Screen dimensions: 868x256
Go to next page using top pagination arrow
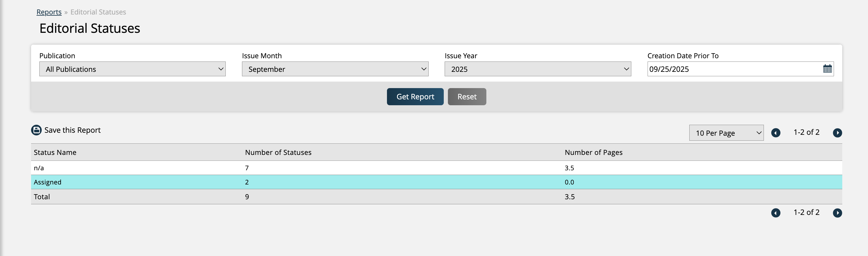coord(837,133)
